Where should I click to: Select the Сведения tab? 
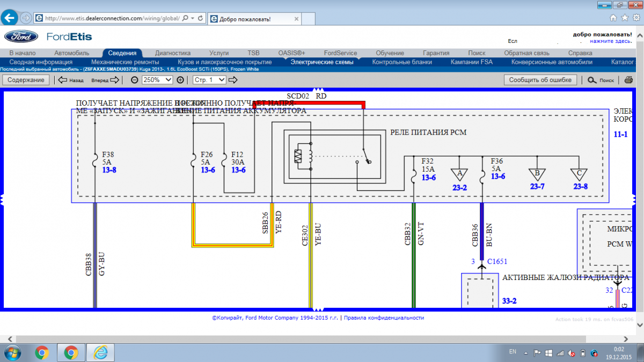coord(122,53)
